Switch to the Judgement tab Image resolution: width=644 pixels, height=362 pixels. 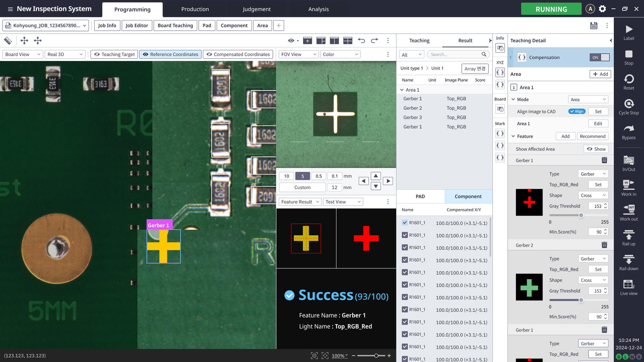coord(257,9)
